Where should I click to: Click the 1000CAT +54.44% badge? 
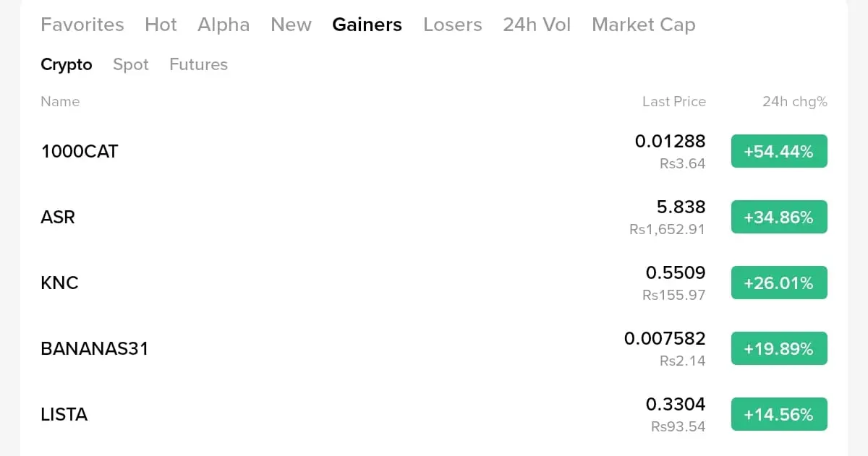(779, 151)
